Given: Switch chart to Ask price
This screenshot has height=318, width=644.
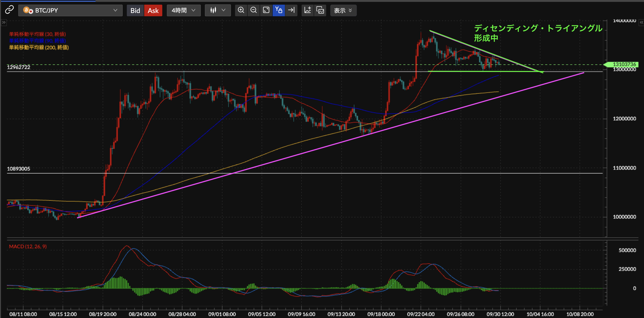Looking at the screenshot, I should pos(153,10).
